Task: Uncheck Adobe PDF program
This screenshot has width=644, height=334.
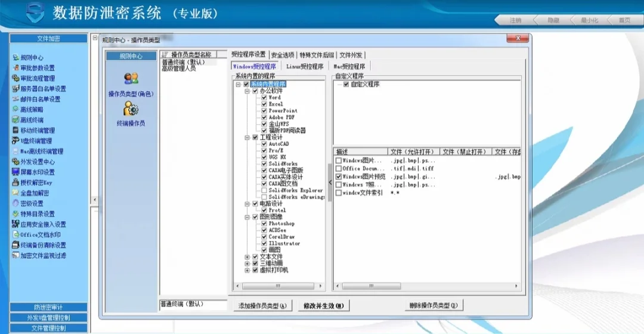Action: (x=264, y=117)
